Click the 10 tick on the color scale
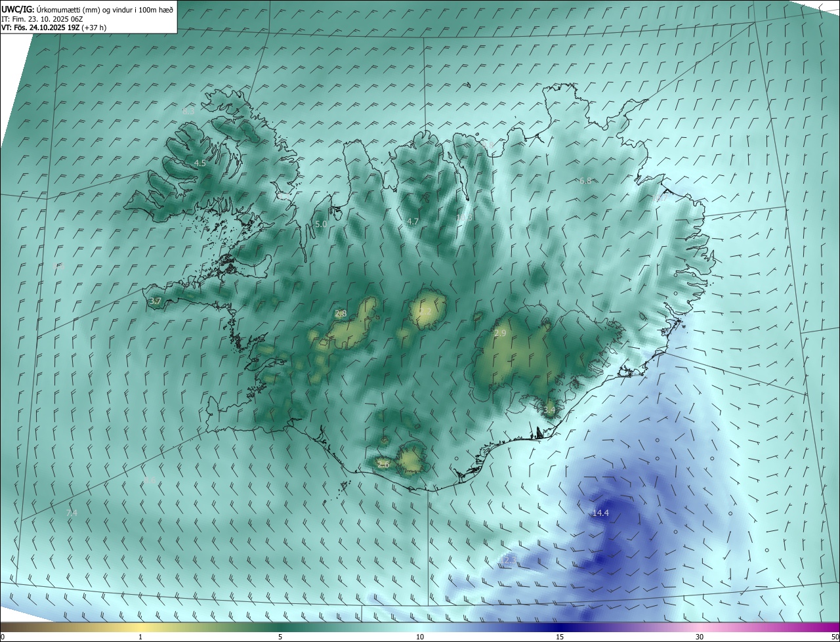The width and height of the screenshot is (840, 642). (x=420, y=637)
